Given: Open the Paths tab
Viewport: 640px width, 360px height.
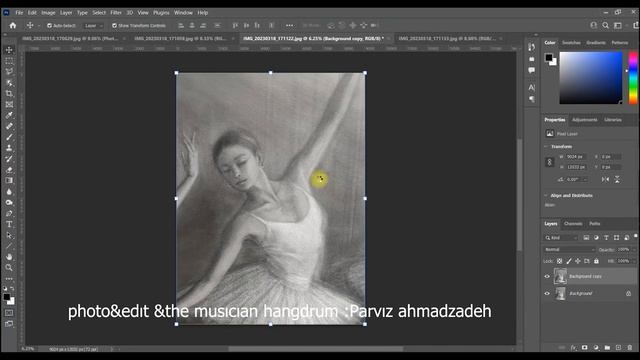Looking at the screenshot, I should [595, 224].
